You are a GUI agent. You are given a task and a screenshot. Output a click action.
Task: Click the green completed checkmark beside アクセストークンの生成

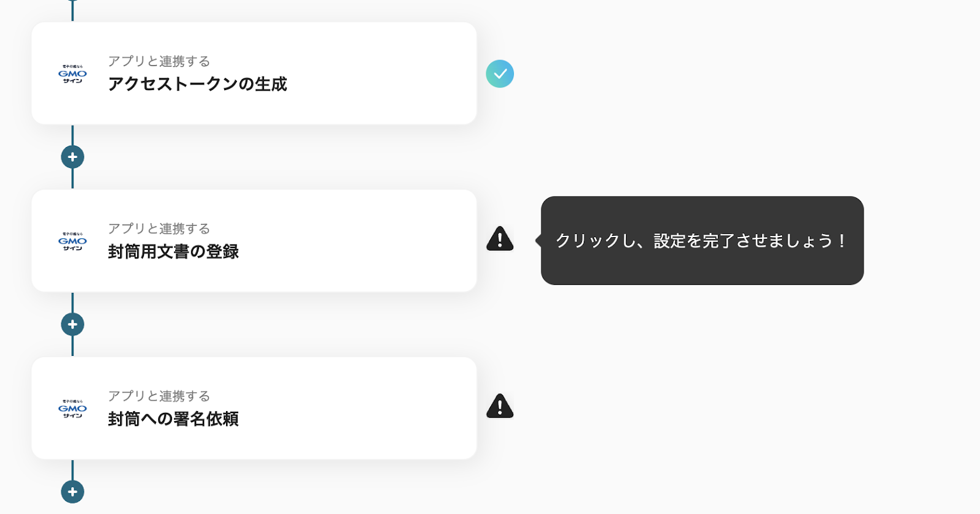500,74
